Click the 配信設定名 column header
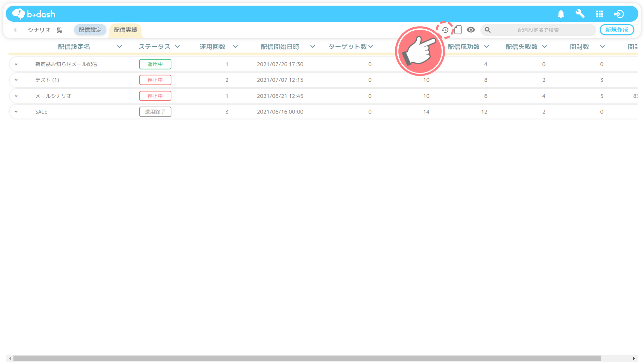Screen dimensions: 644x362 coord(74,47)
